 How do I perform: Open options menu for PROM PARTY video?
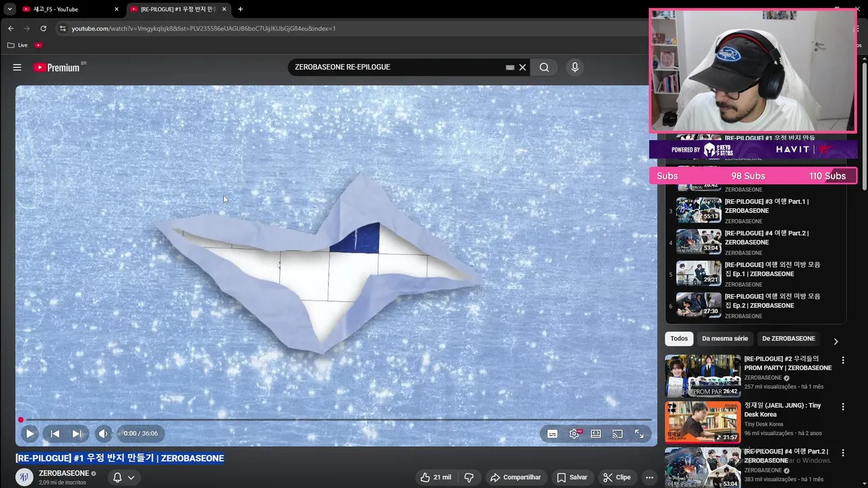pos(843,361)
